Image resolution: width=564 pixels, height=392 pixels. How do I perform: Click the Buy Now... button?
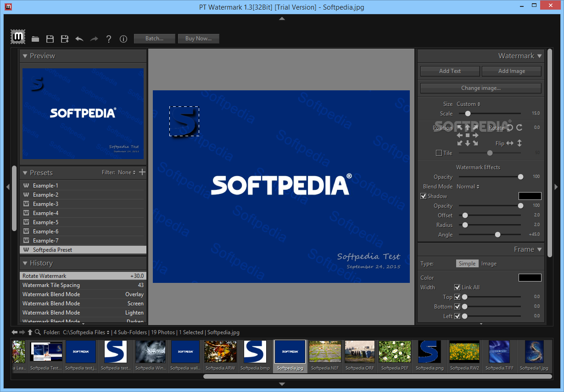198,39
